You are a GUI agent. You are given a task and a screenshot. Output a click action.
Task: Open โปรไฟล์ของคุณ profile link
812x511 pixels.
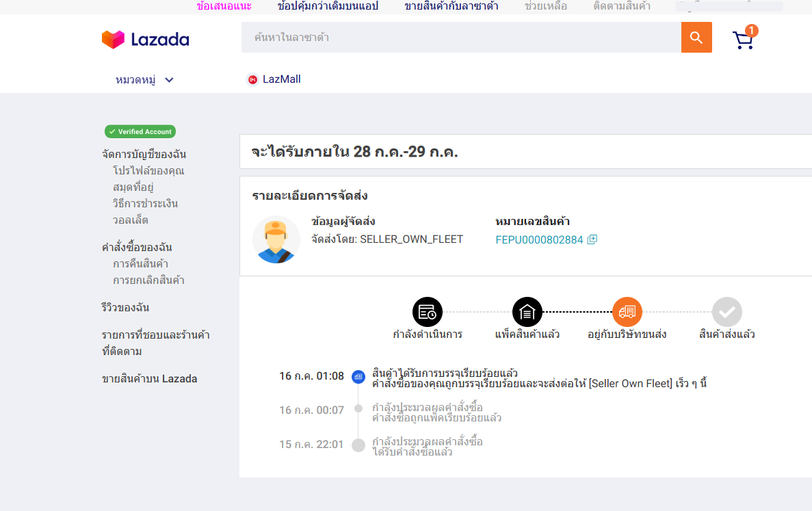[148, 171]
